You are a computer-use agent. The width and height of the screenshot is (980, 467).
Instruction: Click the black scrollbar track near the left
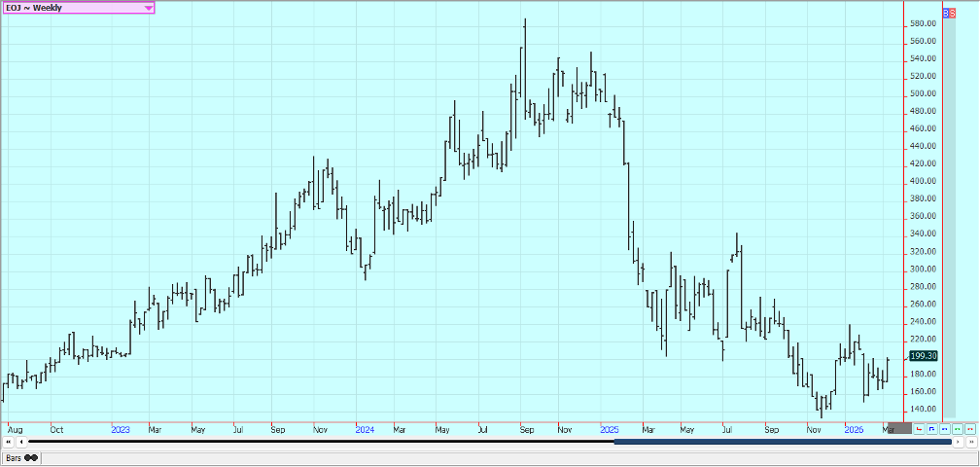coord(146,443)
